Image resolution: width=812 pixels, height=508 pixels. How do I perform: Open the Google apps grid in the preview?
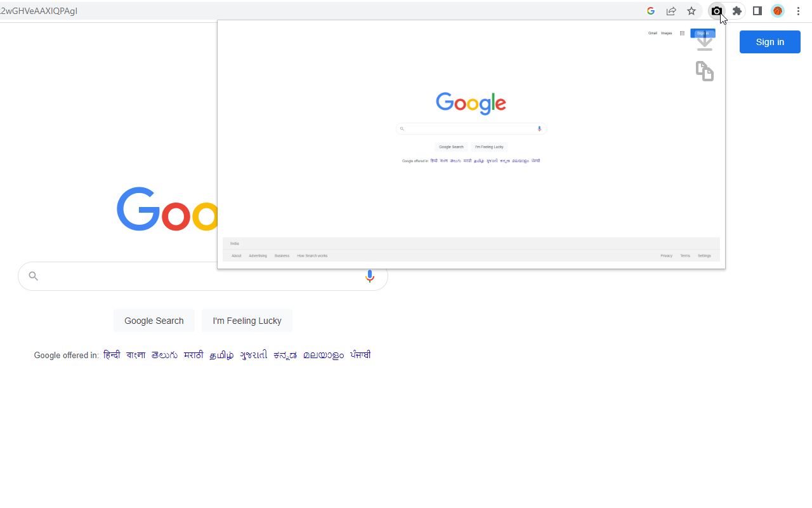(x=682, y=33)
